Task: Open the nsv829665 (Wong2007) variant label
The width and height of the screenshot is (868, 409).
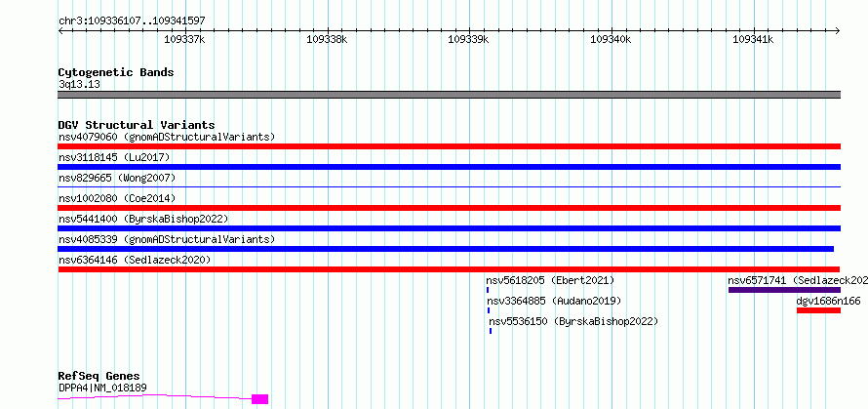Action: [117, 178]
